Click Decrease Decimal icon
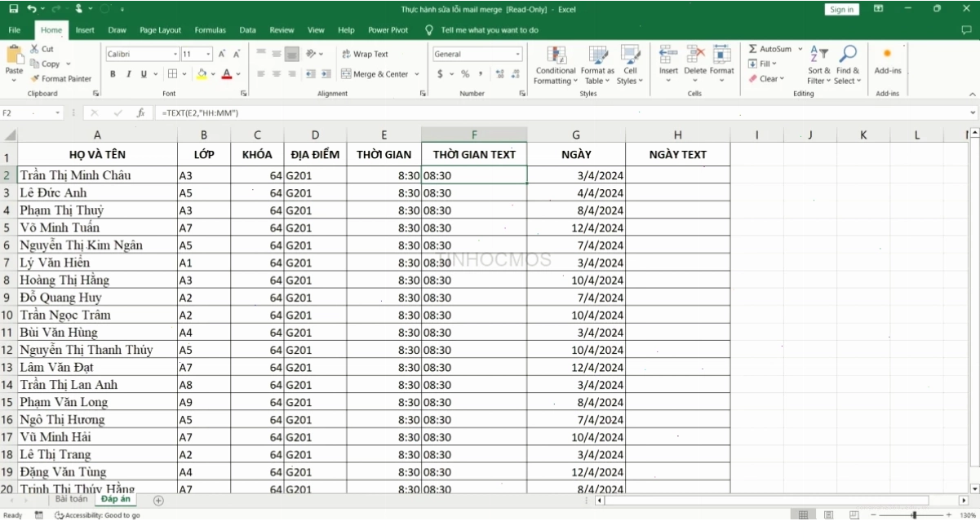Viewport: 980px width, 521px height. [x=515, y=73]
